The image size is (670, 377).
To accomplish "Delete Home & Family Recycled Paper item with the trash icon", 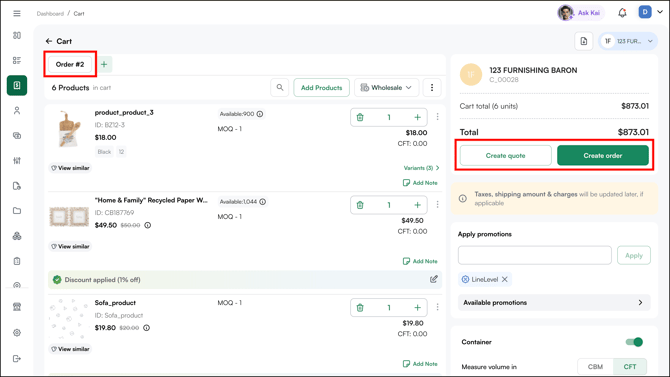I will pos(360,205).
